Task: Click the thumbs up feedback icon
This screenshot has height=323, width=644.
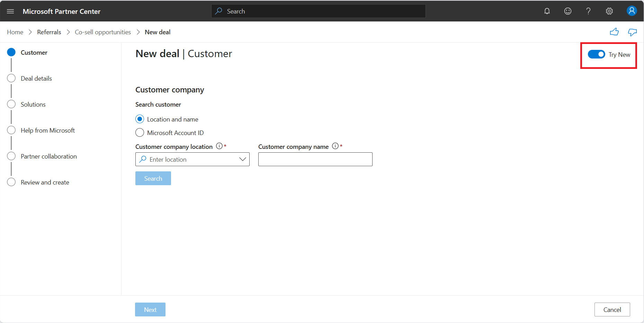Action: point(614,32)
